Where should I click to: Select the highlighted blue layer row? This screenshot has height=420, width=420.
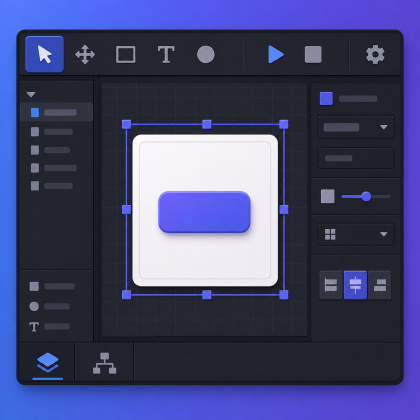tap(56, 112)
